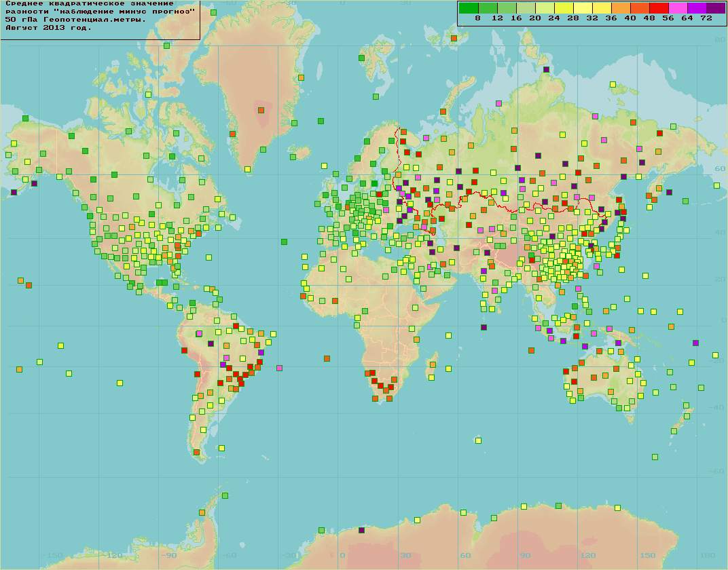This screenshot has width=728, height=570.
Task: Select the orange marker on Greenland's northeast coast
Action: 301,78
